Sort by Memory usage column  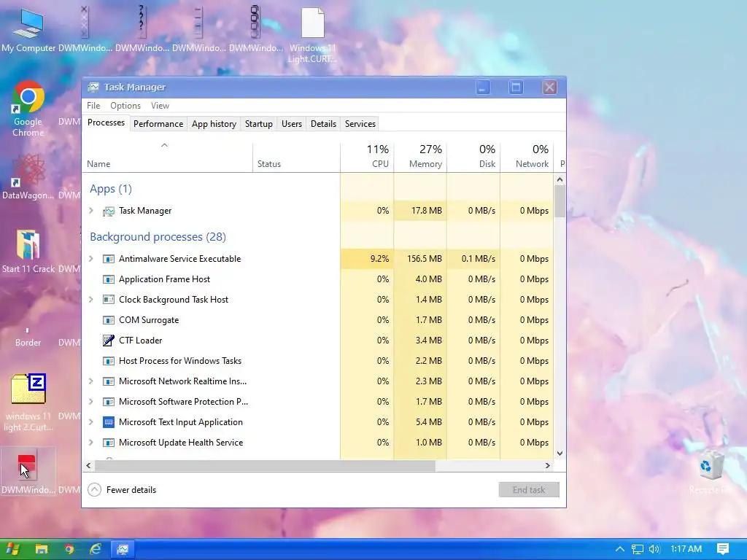[420, 157]
